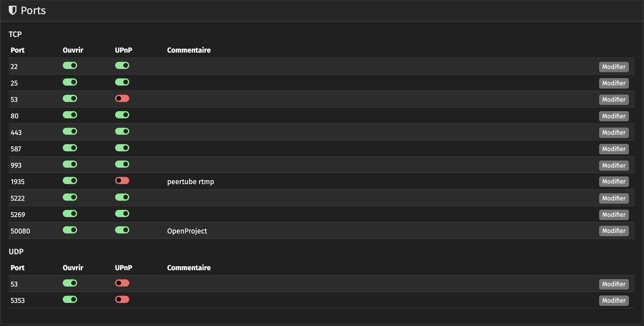Toggle the Ouvrir switch for TCP port 22
Screen dimensions: 644x326
coord(70,65)
